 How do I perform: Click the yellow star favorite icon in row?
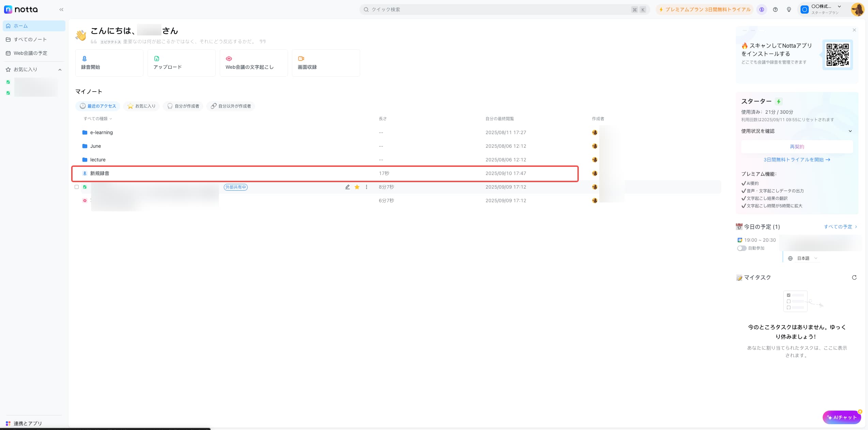[357, 187]
